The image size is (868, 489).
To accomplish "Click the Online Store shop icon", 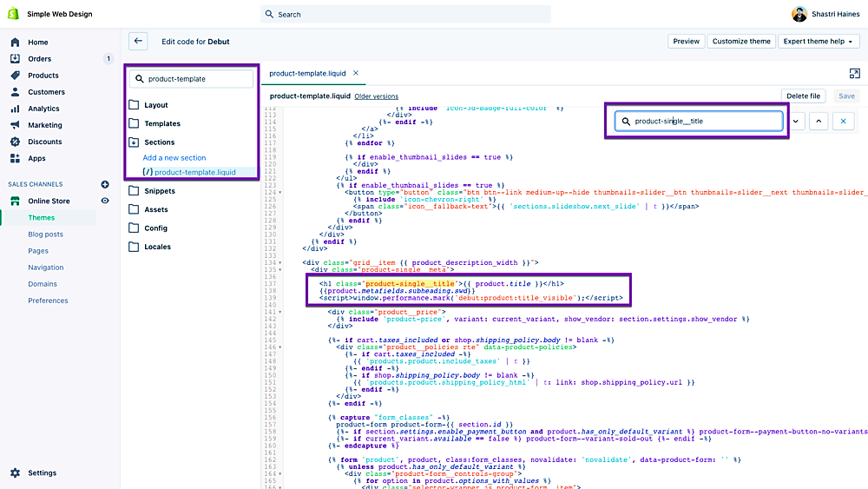I will pyautogui.click(x=15, y=201).
